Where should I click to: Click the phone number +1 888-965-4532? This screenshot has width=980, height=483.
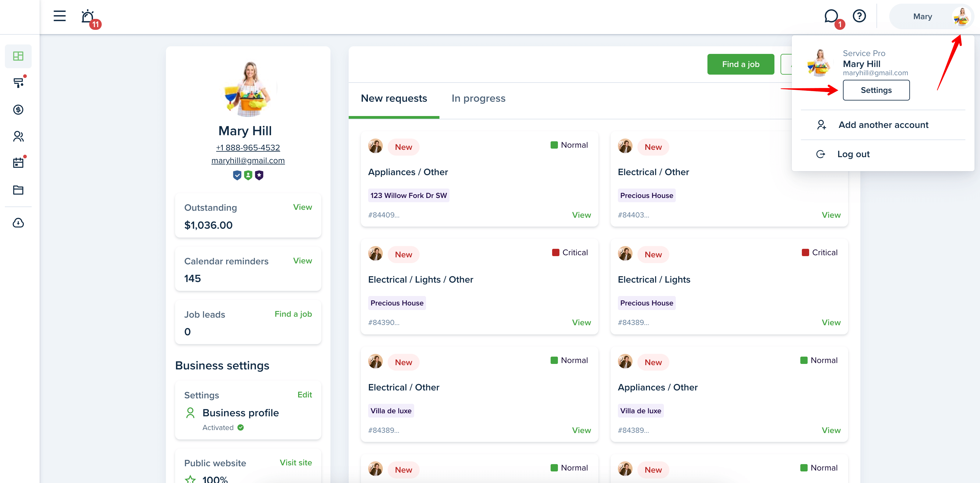(248, 148)
